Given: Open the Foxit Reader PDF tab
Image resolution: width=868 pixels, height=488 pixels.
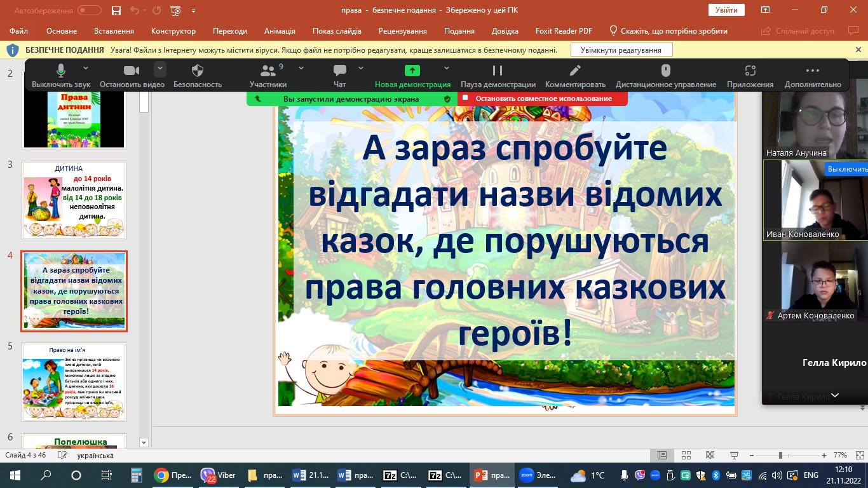Looking at the screenshot, I should coord(563,31).
